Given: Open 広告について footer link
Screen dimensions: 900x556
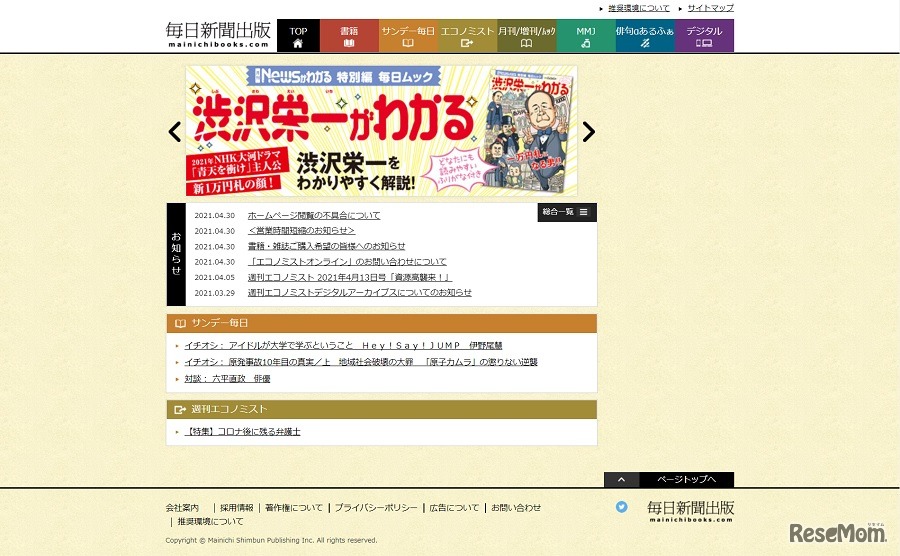Looking at the screenshot, I should (454, 508).
